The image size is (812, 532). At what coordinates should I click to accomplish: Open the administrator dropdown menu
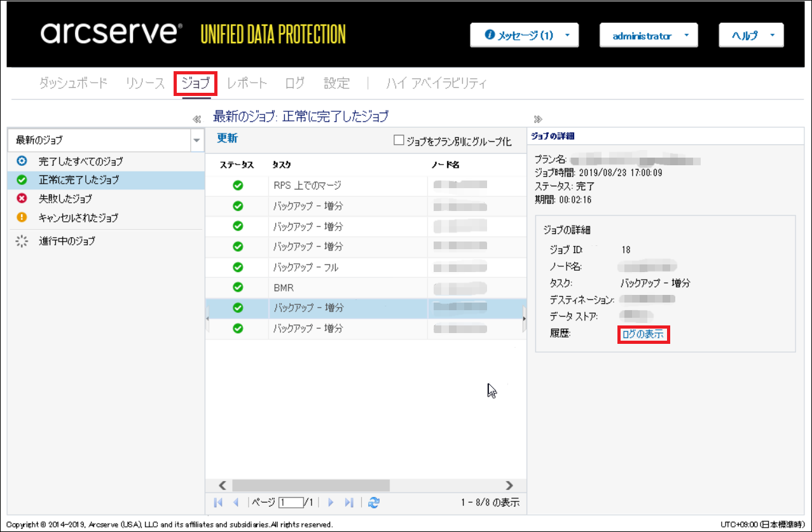tap(649, 36)
